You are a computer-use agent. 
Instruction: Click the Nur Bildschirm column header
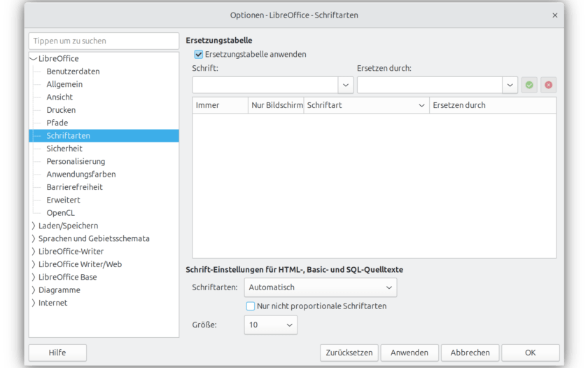[276, 106]
